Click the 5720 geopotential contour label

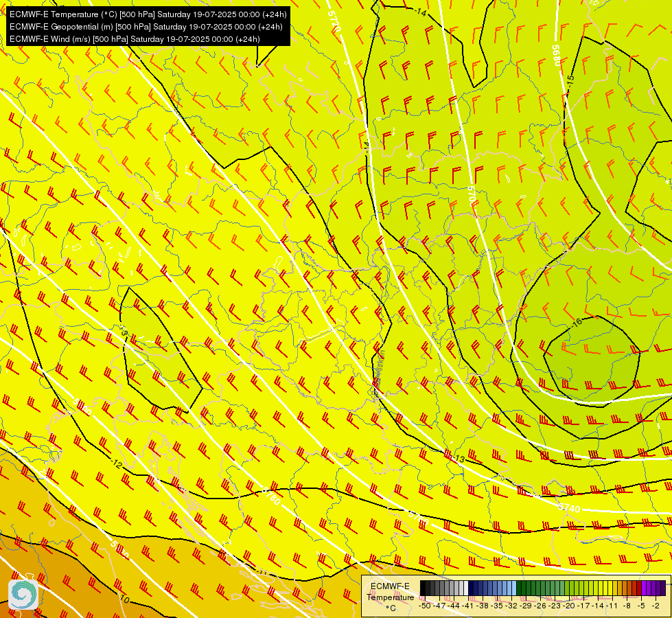pos(334,21)
